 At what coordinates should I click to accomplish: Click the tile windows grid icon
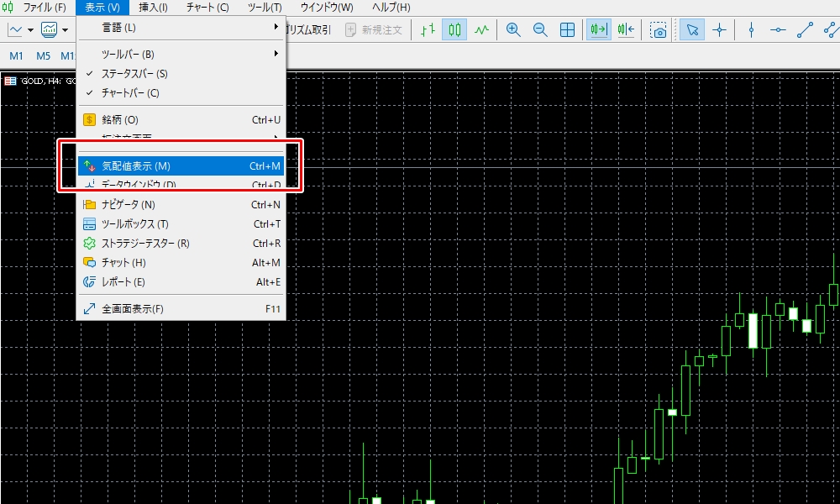567,30
